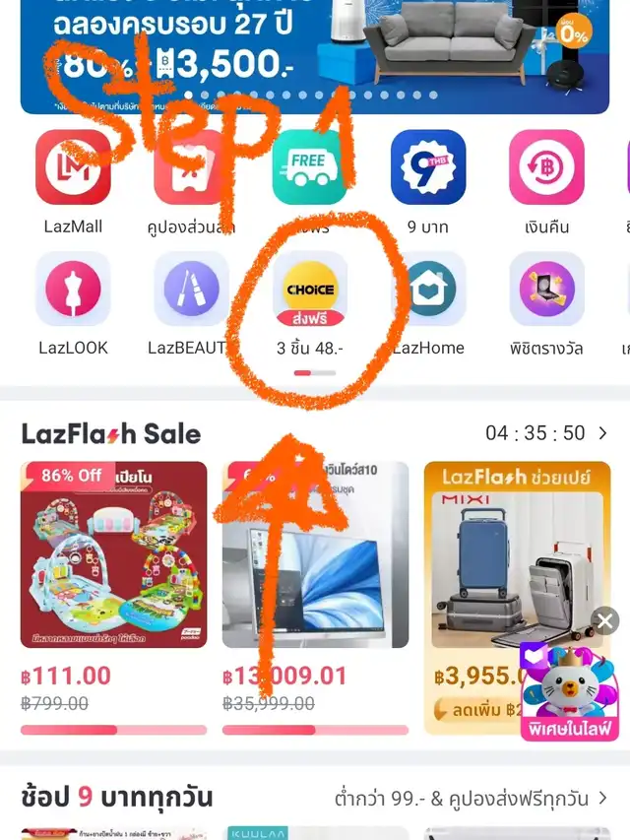
Task: Open the LazLOOK fashion icon
Action: (74, 290)
